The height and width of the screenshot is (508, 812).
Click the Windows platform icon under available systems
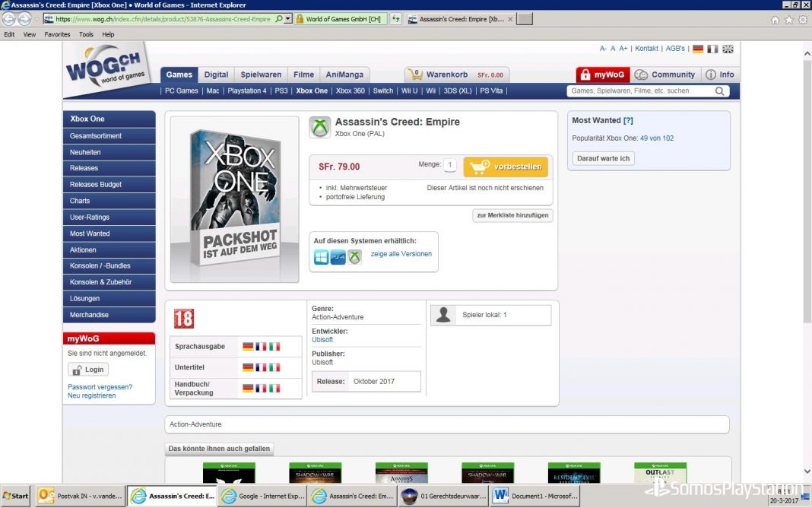322,257
